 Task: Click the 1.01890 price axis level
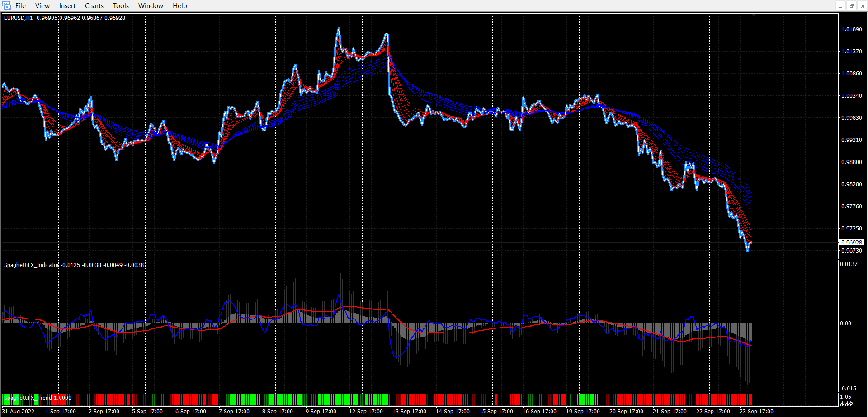[851, 29]
